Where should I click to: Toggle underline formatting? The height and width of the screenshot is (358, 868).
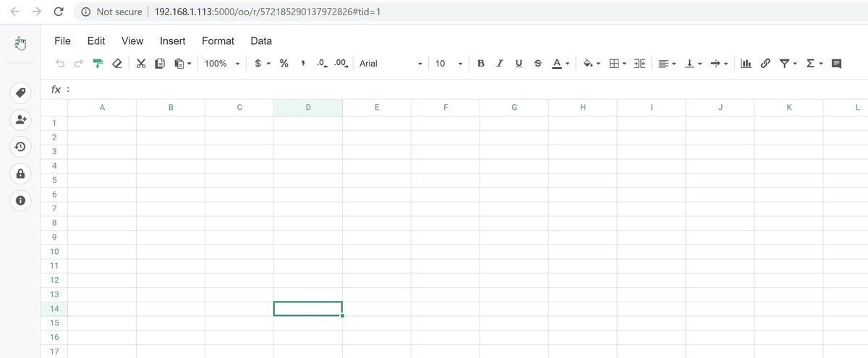(519, 64)
